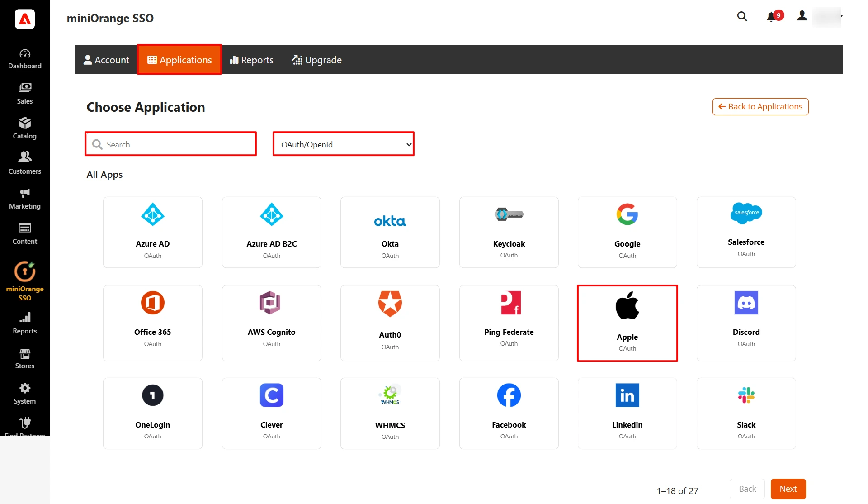Select the Apple application card
This screenshot has width=868, height=504.
(627, 323)
